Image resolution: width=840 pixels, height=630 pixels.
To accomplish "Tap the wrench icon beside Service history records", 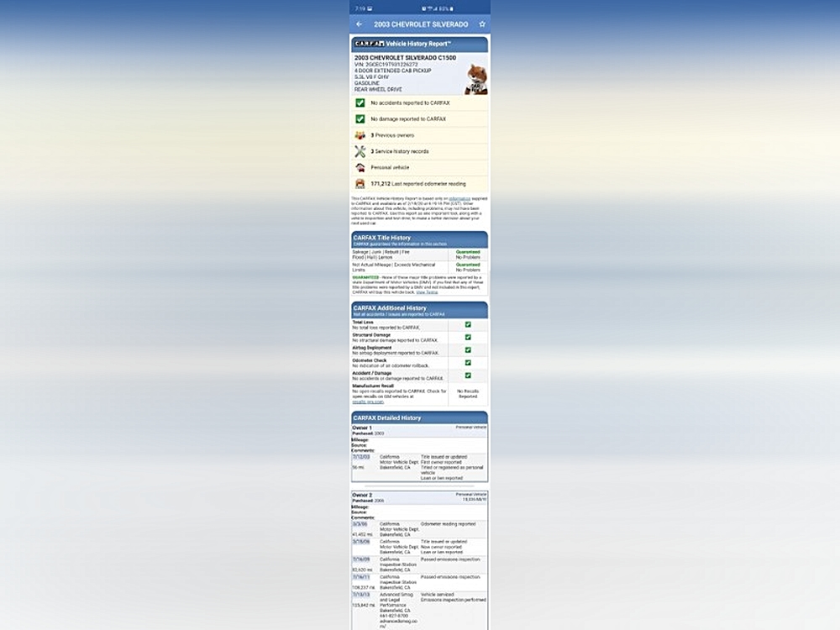I will click(360, 151).
